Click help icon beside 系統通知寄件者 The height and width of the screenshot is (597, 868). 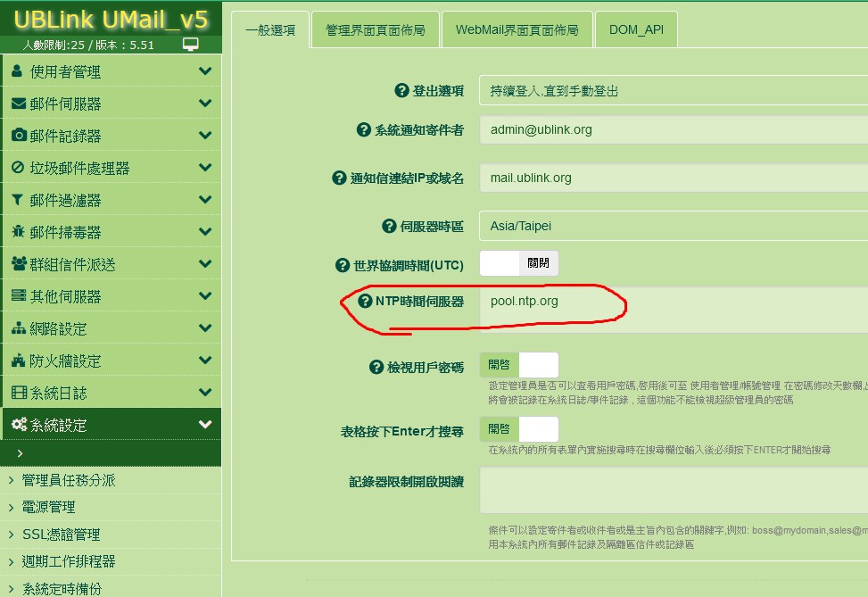pos(363,130)
